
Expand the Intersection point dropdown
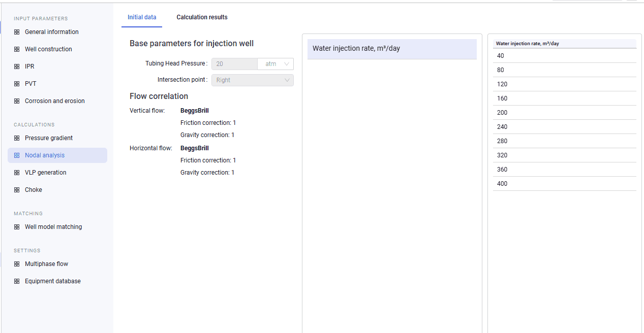[x=253, y=80]
